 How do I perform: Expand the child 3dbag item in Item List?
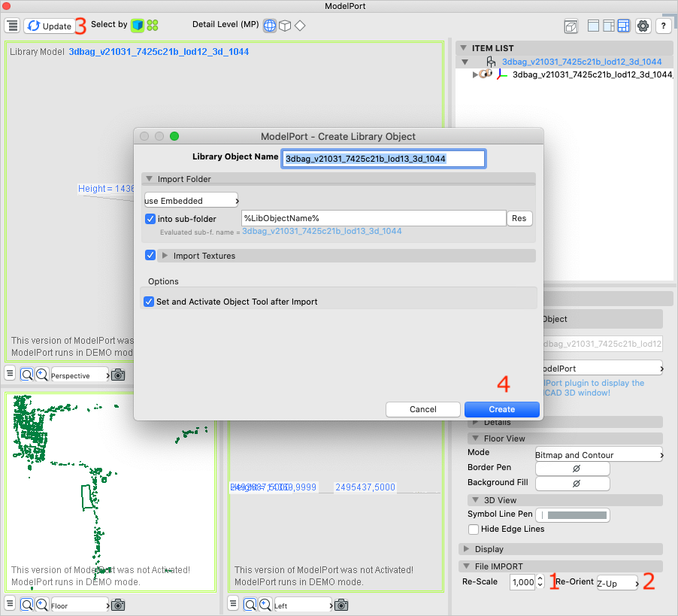click(x=475, y=74)
